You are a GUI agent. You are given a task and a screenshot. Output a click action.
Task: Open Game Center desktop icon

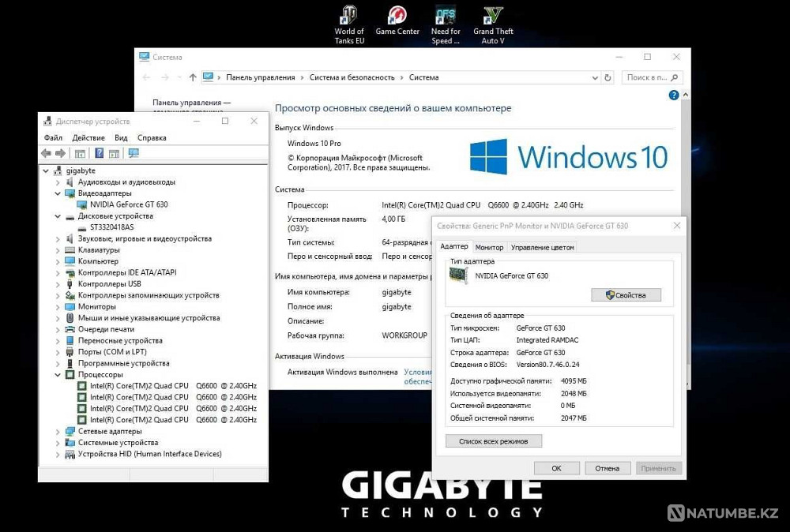coord(397,16)
